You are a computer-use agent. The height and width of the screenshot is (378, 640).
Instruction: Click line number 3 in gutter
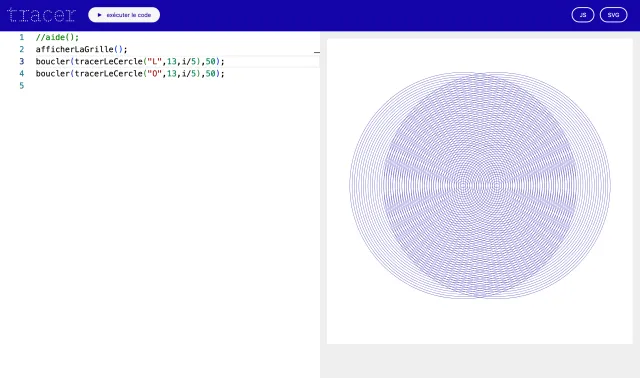point(22,62)
